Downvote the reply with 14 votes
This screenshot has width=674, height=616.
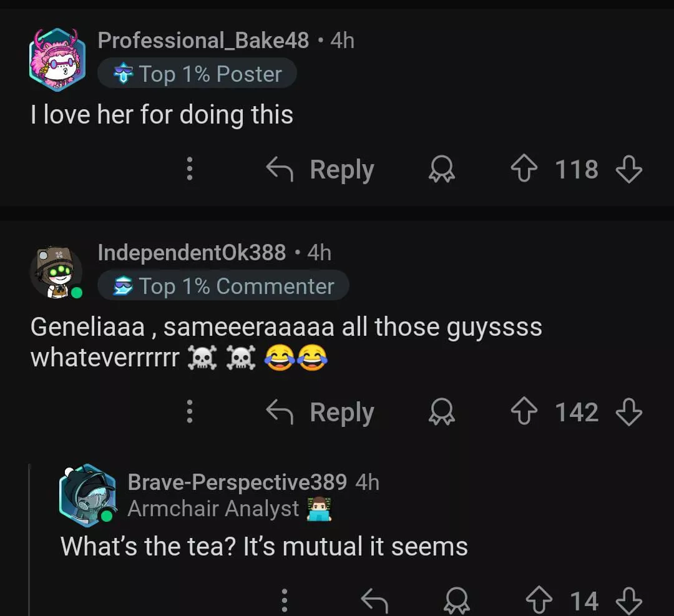[628, 601]
